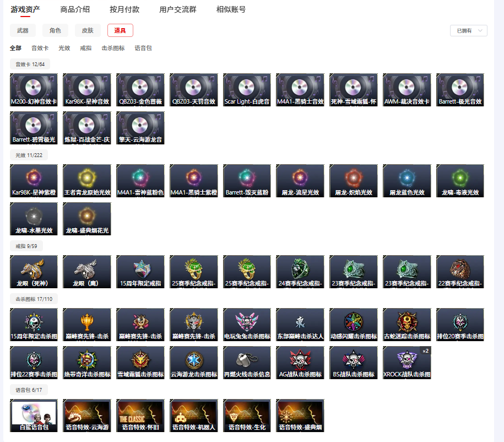Image resolution: width=504 pixels, height=442 pixels.
Task: Select the Barrett-毁灭蓝粉 light effect
Action: [x=247, y=181]
